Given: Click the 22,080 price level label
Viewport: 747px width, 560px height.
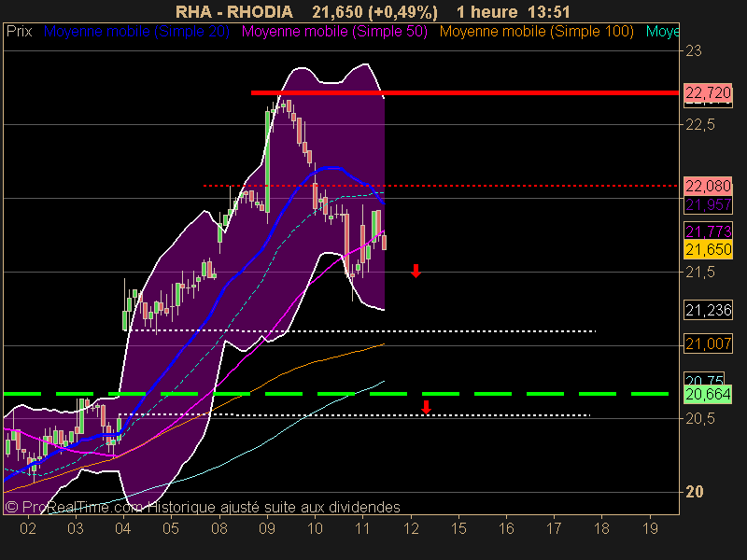Looking at the screenshot, I should 708,186.
